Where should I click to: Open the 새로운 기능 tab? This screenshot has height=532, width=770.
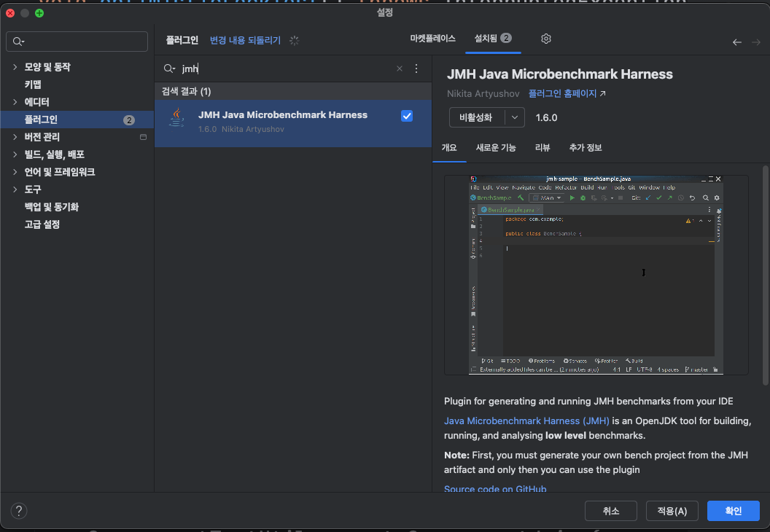pyautogui.click(x=496, y=148)
